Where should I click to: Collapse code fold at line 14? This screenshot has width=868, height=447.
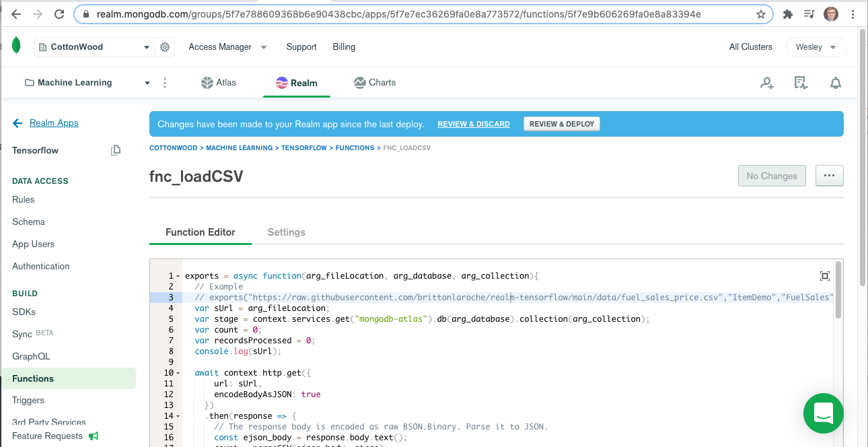pyautogui.click(x=178, y=416)
